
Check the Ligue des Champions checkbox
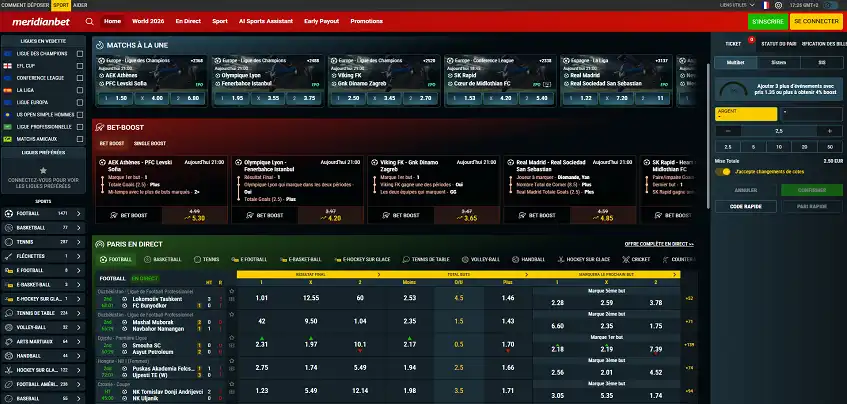(80, 54)
